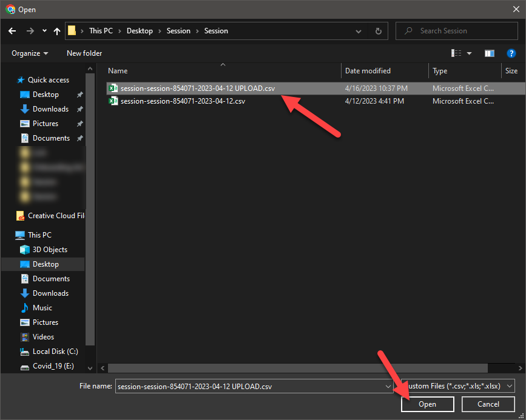Open Local Disk (C:)

pyautogui.click(x=55, y=352)
